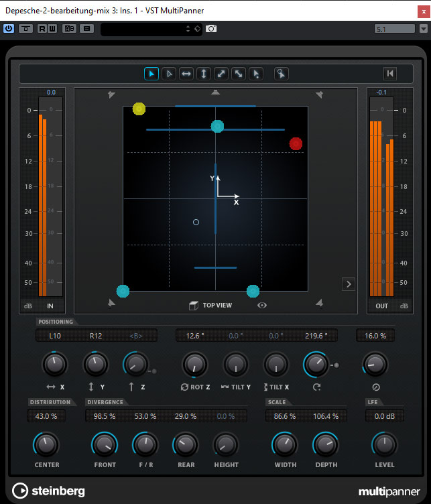431x504 pixels.
Task: Click the LFE Level 0.0 dB field
Action: [x=384, y=416]
